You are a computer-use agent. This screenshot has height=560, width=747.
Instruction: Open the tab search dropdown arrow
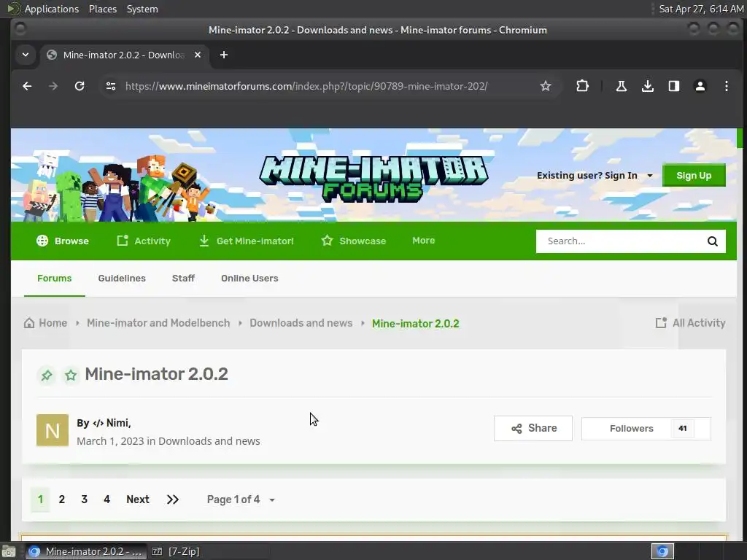point(26,55)
